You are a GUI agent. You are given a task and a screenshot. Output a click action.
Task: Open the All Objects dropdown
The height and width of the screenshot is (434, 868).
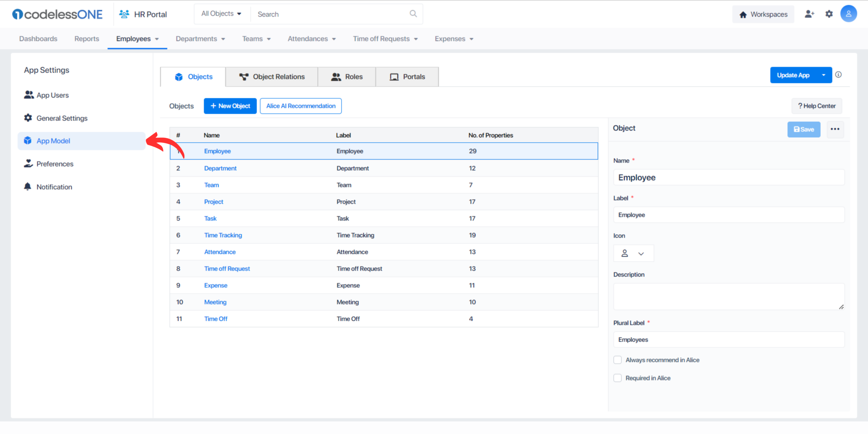coord(221,14)
